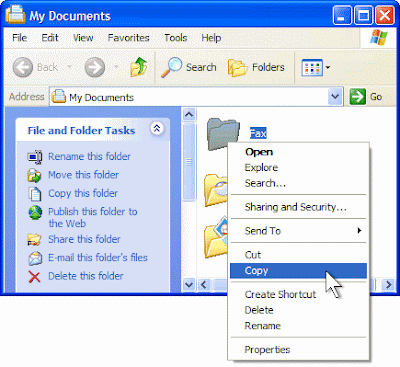
Task: Click the horizontal scroll right arrow
Action: click(388, 285)
